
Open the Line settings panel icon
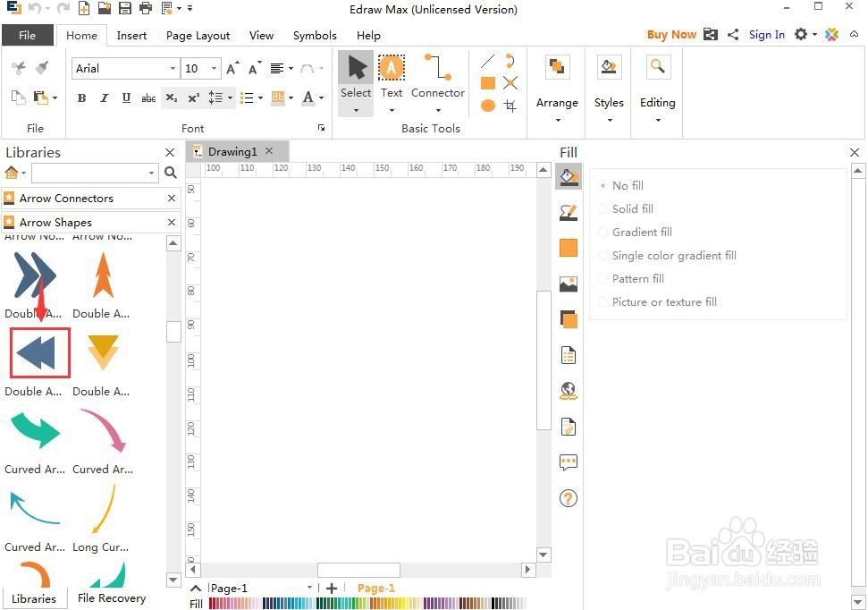click(569, 212)
